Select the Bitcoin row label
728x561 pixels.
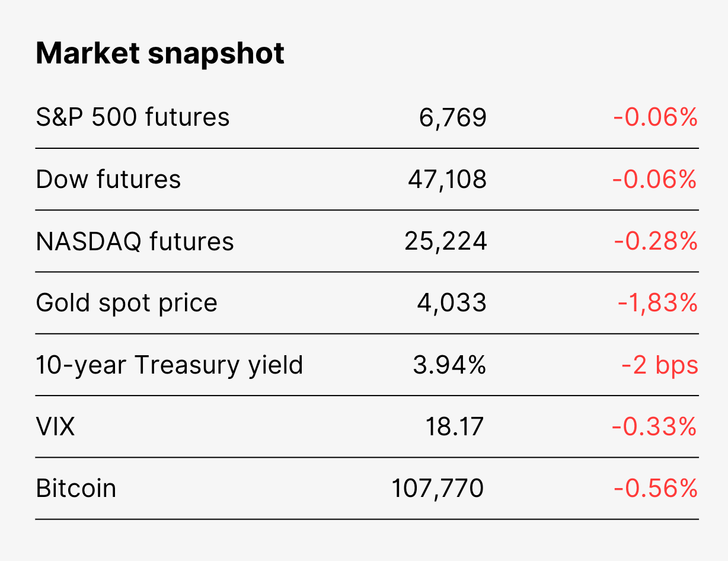76,489
